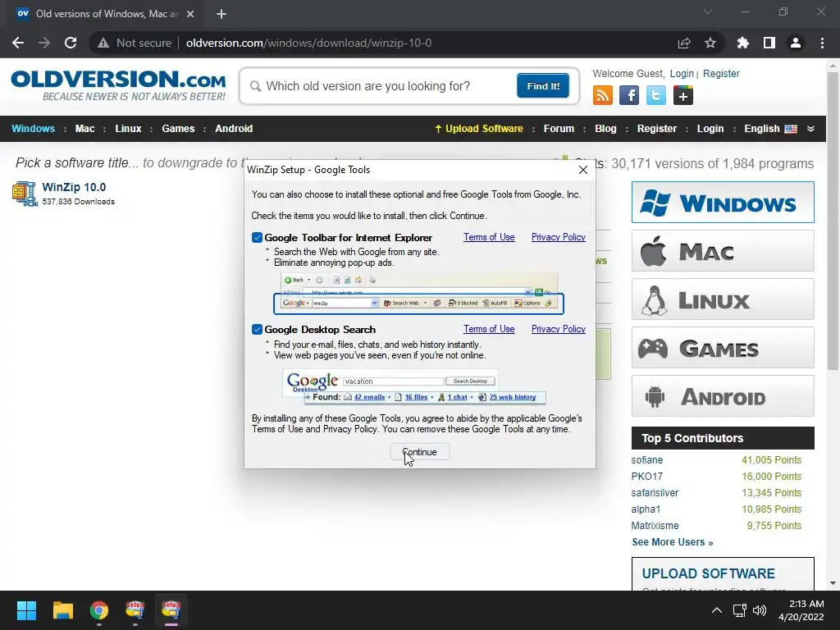Toggle the browser side panel icon

pos(769,43)
